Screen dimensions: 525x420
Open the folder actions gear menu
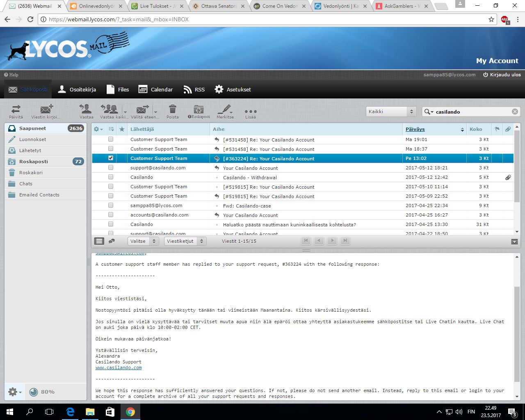14,392
